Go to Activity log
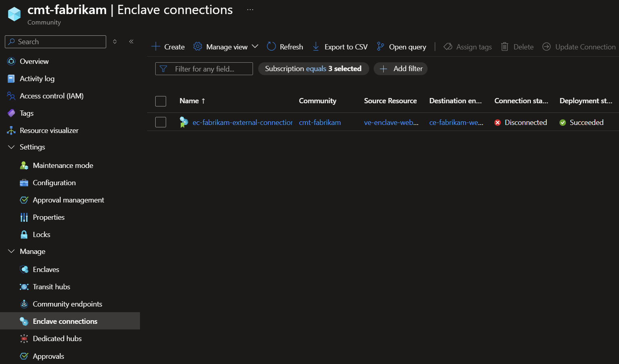The height and width of the screenshot is (364, 619). [x=37, y=79]
